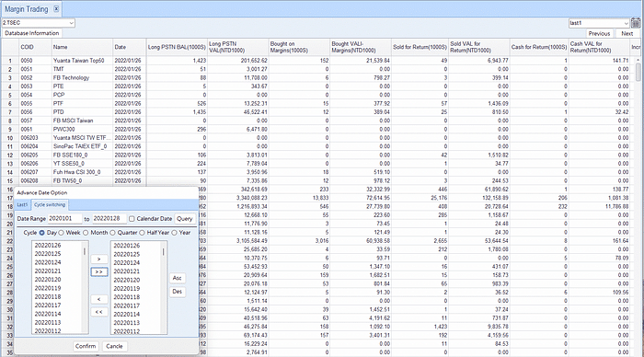Click the Previous button
Viewport: 644px width, 357px height.
599,34
